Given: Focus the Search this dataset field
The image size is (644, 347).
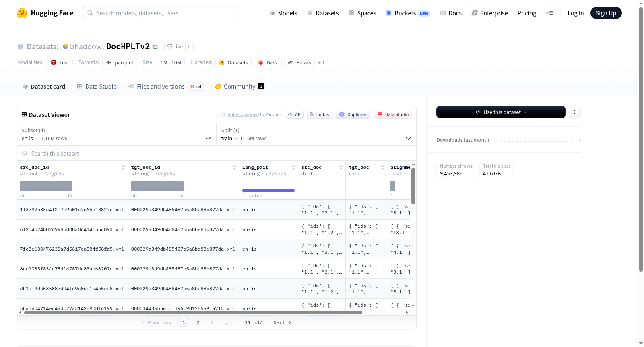Looking at the screenshot, I should (217, 153).
